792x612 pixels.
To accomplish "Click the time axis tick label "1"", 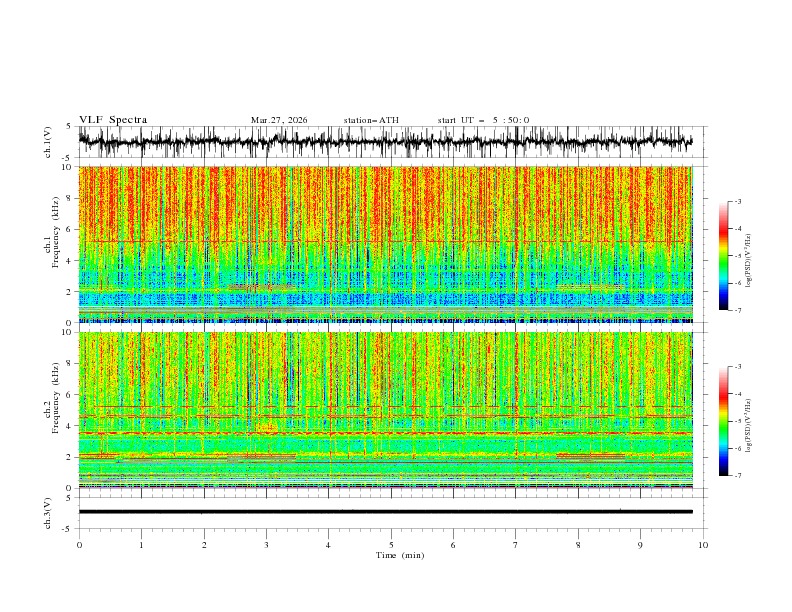I will 141,545.
